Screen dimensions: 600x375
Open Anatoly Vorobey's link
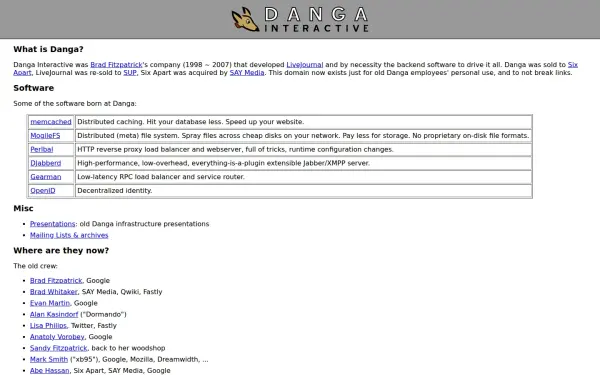pyautogui.click(x=57, y=337)
